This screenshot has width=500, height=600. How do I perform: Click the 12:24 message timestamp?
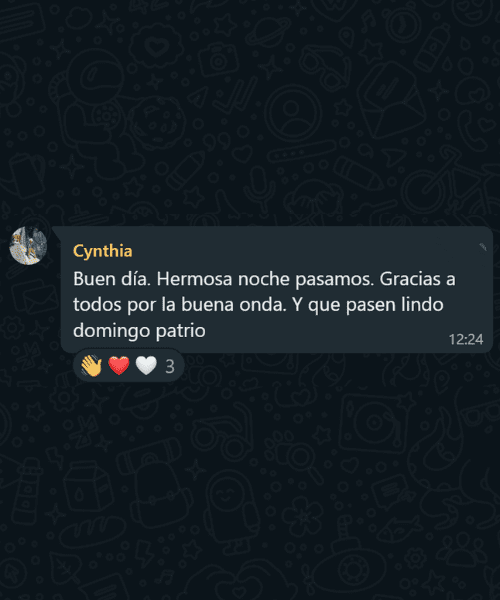pyautogui.click(x=466, y=339)
